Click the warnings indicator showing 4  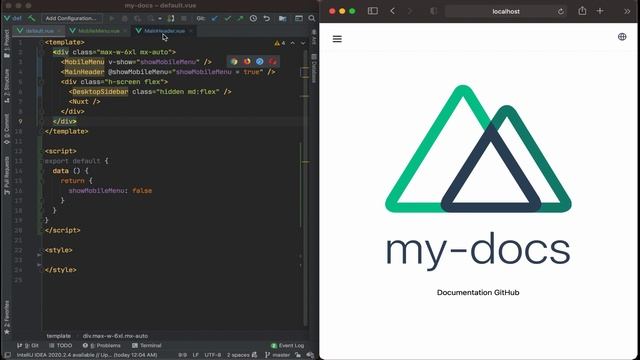[x=280, y=43]
